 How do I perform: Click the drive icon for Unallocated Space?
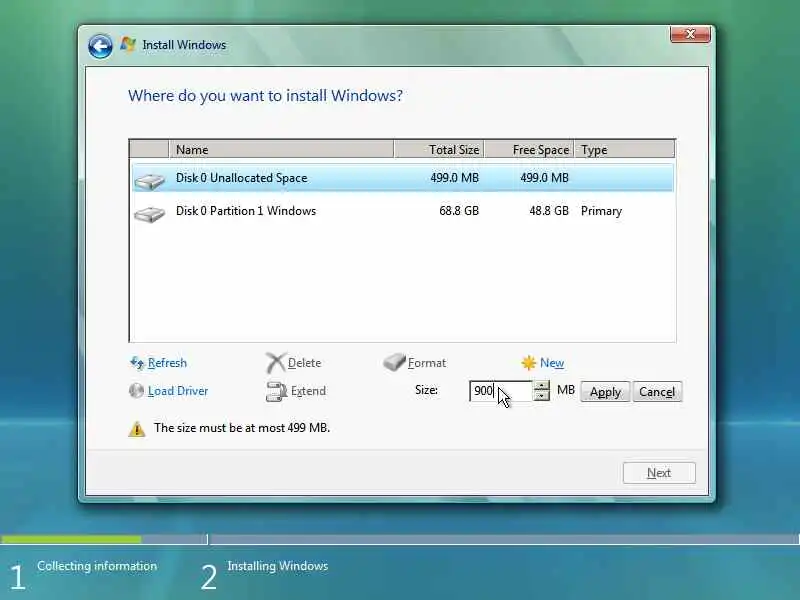point(149,180)
